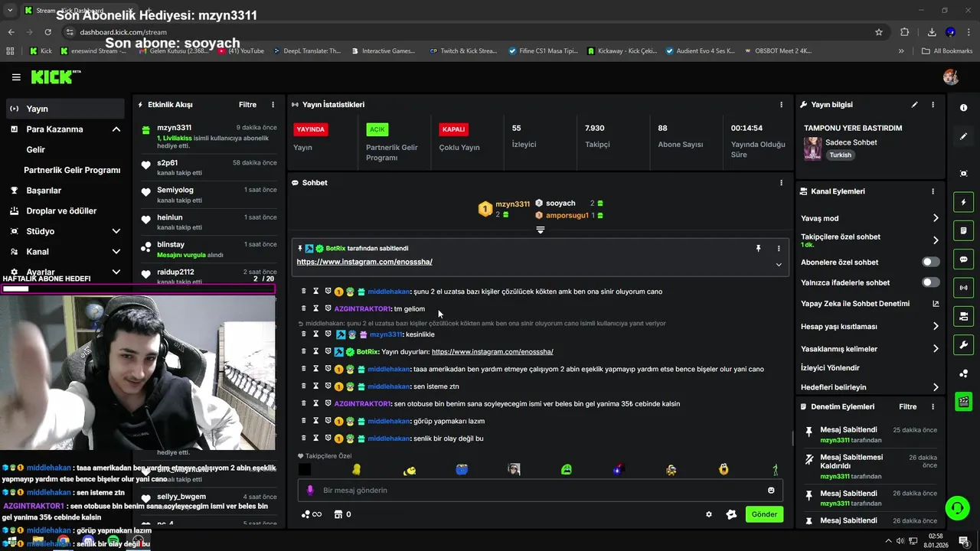The image size is (980, 551).
Task: Click the clapperboard clips sidebar icon
Action: pyautogui.click(x=963, y=401)
